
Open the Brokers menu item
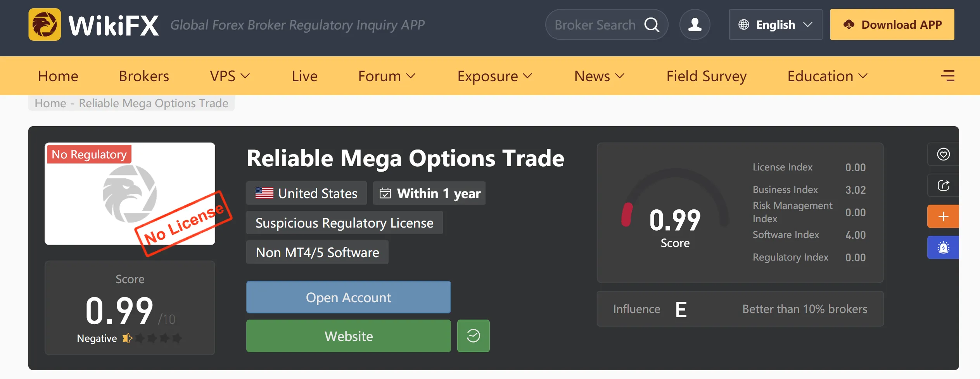pyautogui.click(x=144, y=76)
